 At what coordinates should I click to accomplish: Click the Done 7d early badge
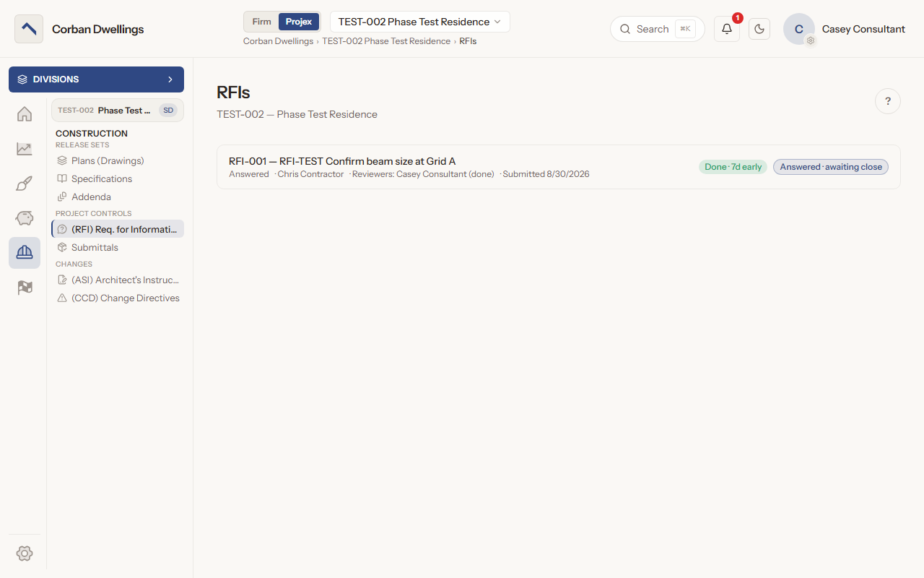pyautogui.click(x=733, y=167)
